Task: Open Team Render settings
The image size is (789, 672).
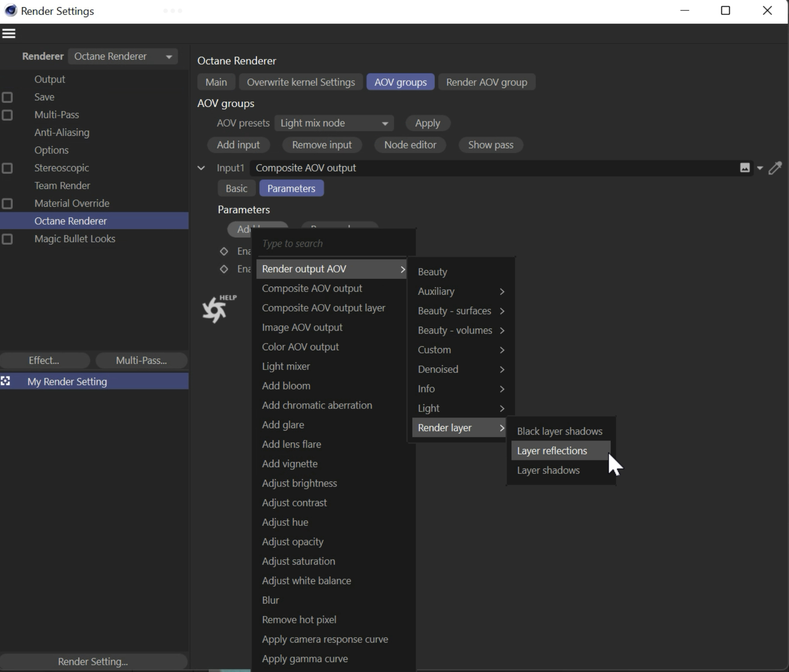Action: coord(62,185)
